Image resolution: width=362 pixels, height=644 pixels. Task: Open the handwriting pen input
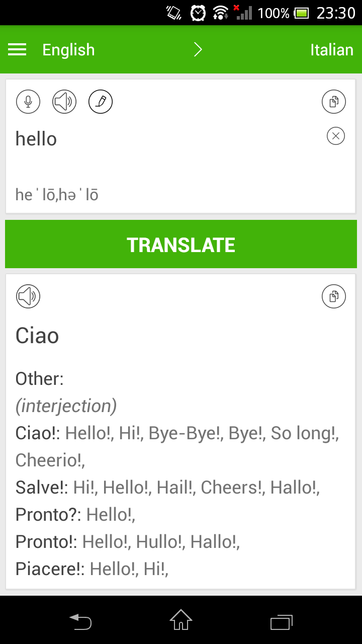tap(101, 102)
